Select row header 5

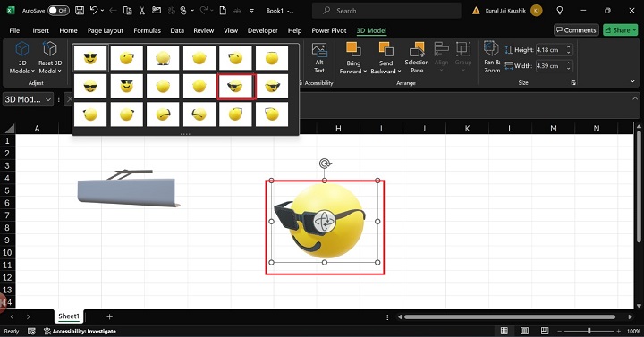7,190
